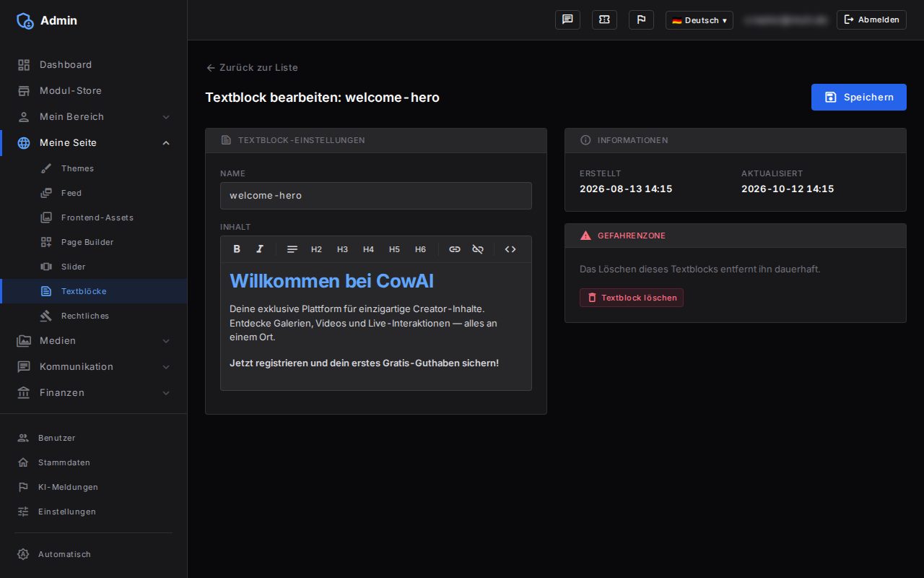
Task: Open the flag reports icon in header
Action: tap(641, 20)
